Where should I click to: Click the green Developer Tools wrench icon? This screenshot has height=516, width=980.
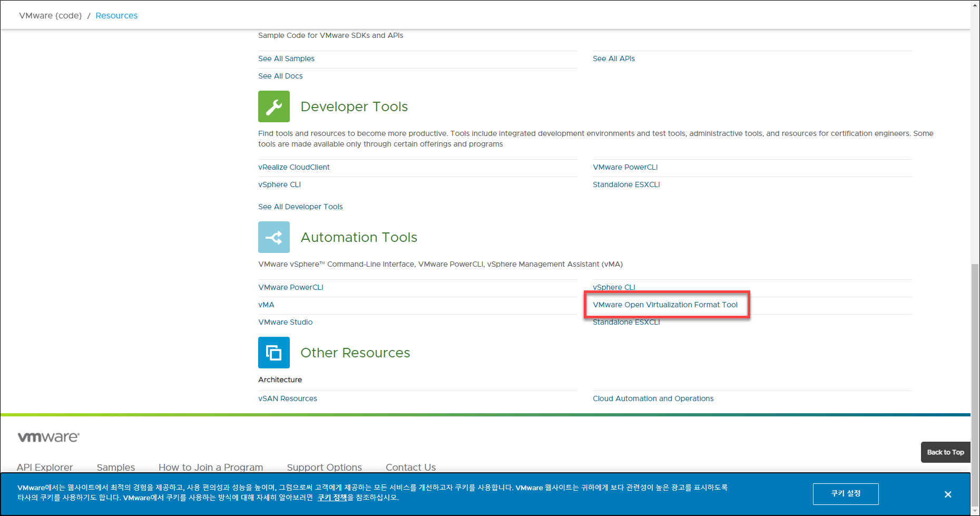274,106
